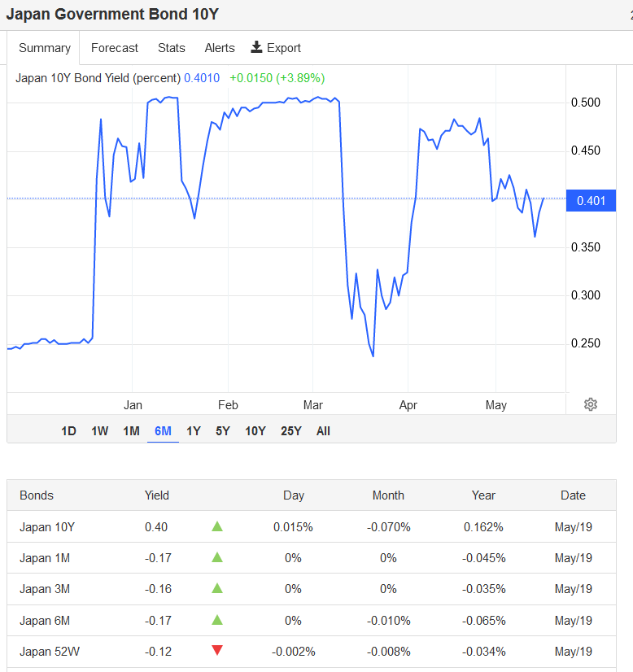
Task: Click green up arrow in Japan 10Y row
Action: pyautogui.click(x=217, y=526)
